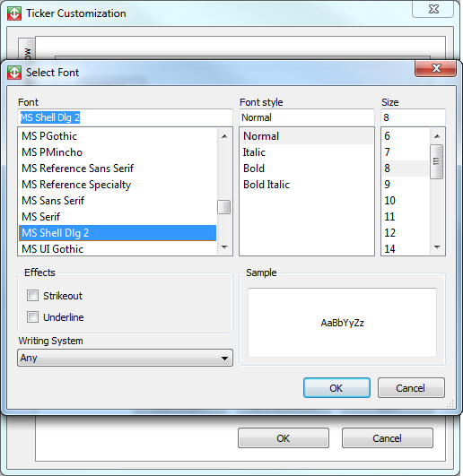Click the Font name text field
The height and width of the screenshot is (476, 463).
click(x=125, y=117)
